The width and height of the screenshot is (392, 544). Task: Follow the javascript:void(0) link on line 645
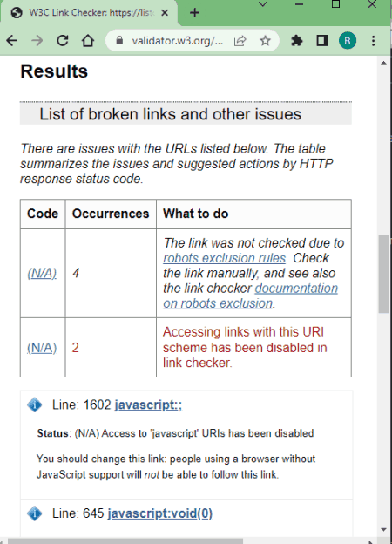(159, 513)
